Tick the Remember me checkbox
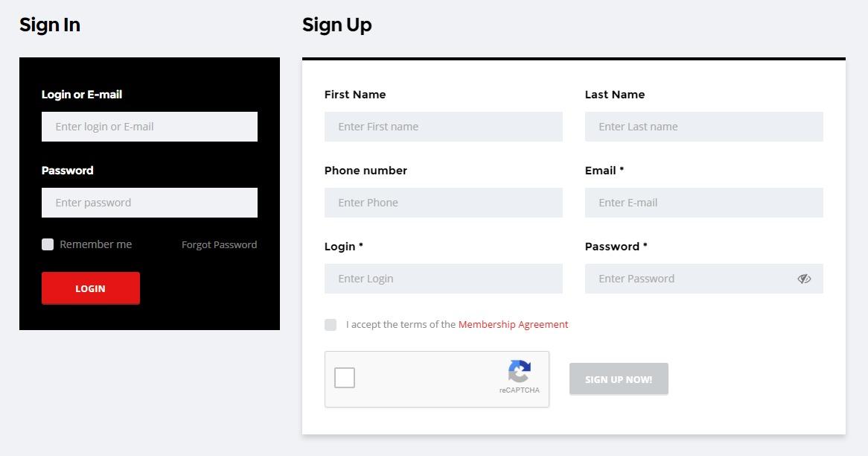 (x=48, y=244)
